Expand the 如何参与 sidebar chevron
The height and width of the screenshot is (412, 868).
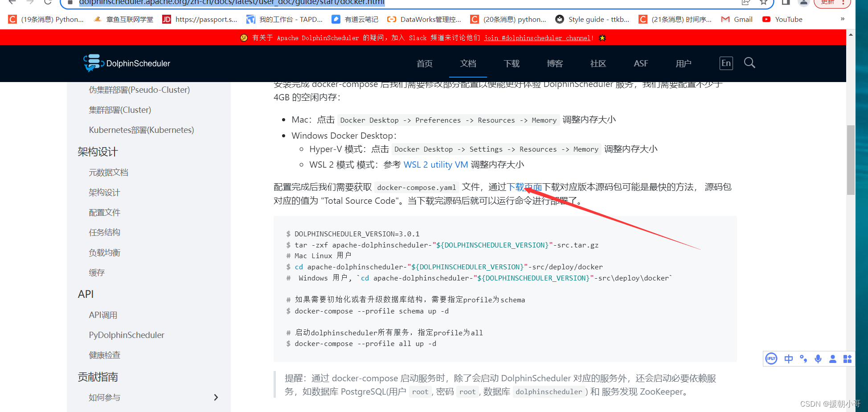(x=216, y=397)
